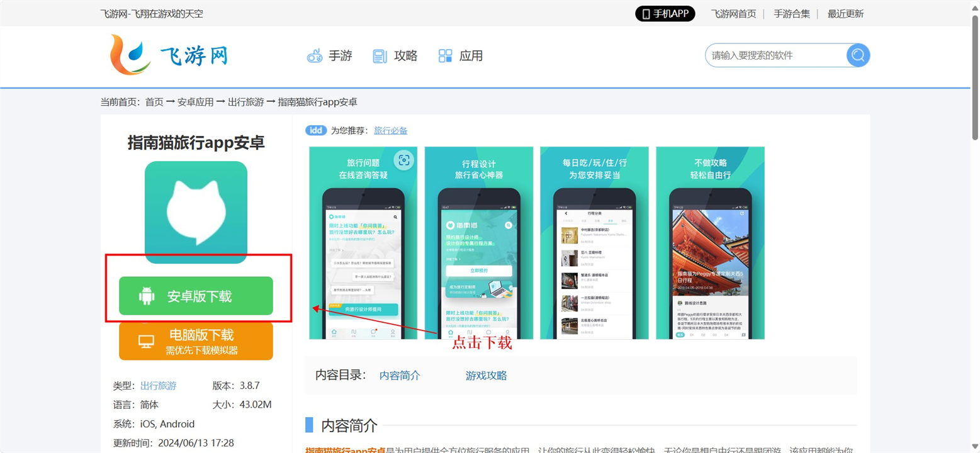Click the idd ad badge

[x=316, y=130]
